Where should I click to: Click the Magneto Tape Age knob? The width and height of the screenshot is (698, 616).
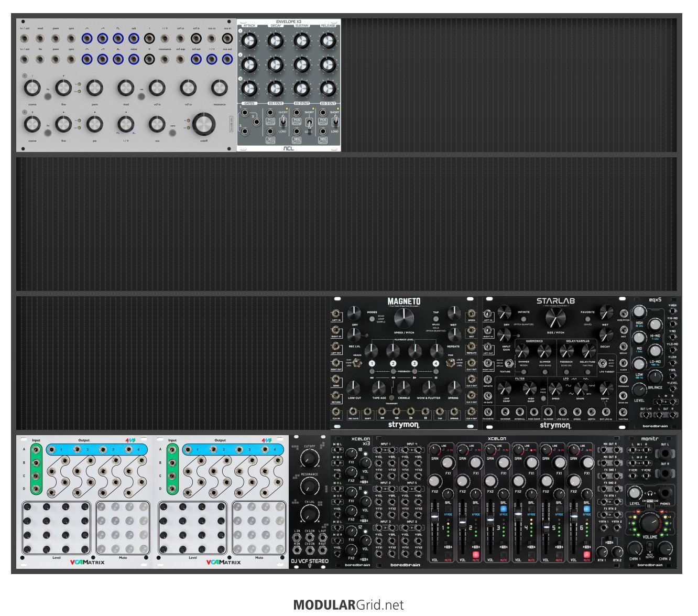click(379, 388)
